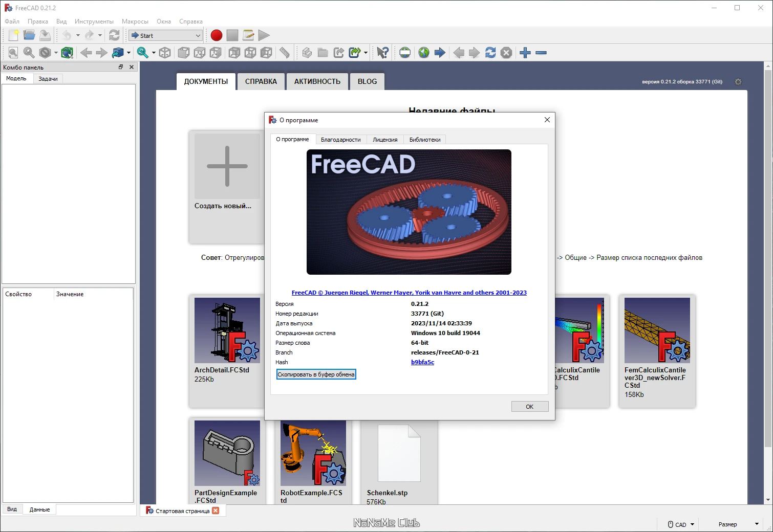Open the Start page settings gear icon
Screen dimensions: 773x532
738,82
